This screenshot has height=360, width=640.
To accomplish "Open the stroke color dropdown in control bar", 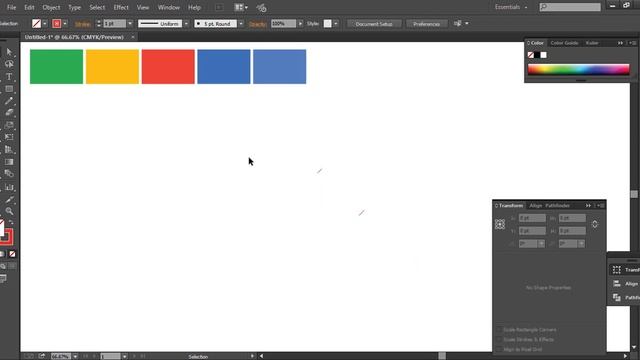I will click(65, 24).
